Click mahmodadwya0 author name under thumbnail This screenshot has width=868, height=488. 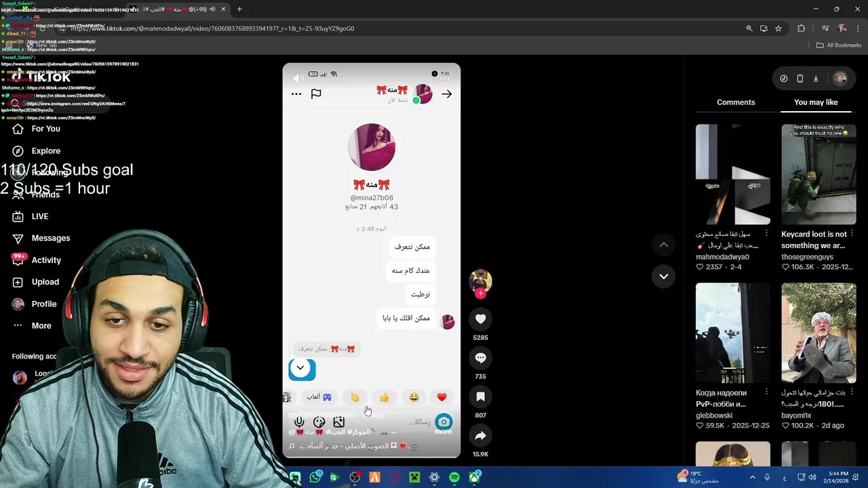(x=722, y=257)
